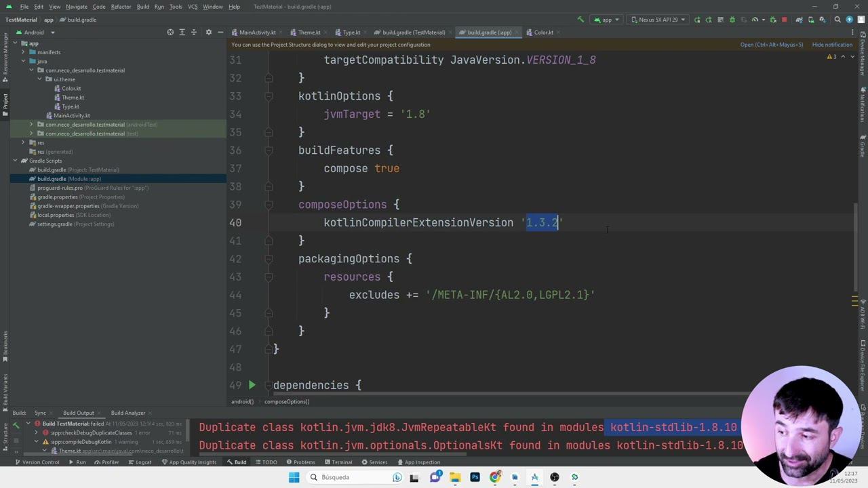Open the SDK Manager toolbar icon
Screen dimensions: 868x488
coord(823,20)
